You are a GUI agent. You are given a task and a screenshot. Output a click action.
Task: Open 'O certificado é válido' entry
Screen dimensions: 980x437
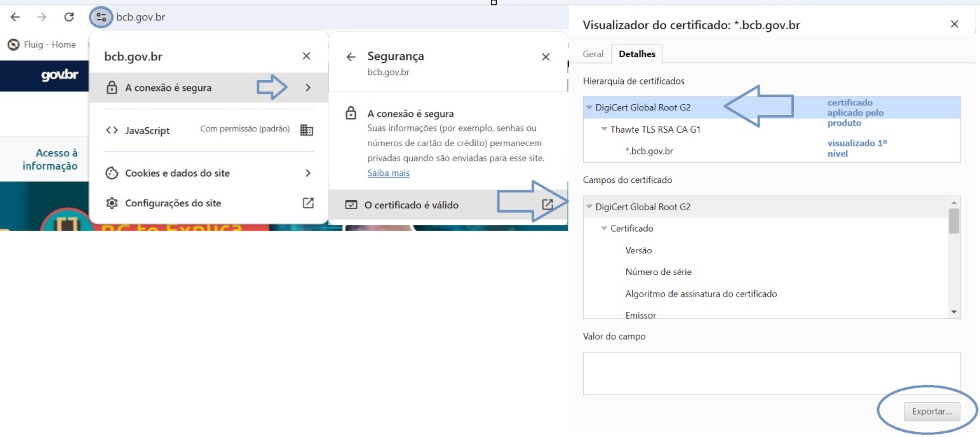[x=448, y=205]
